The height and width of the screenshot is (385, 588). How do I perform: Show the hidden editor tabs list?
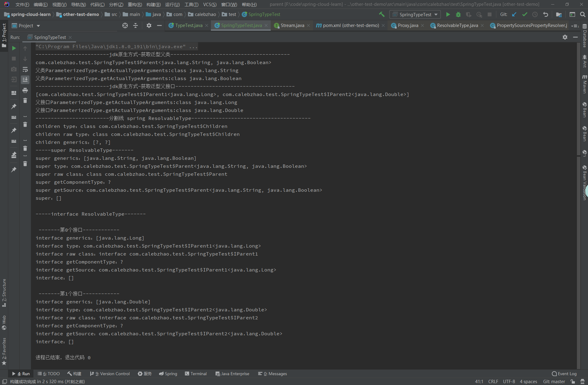click(x=575, y=26)
